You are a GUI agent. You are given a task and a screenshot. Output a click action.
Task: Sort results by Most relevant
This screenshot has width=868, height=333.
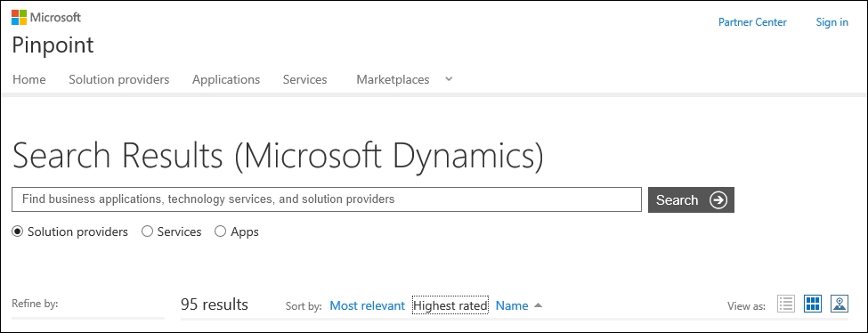pyautogui.click(x=368, y=305)
